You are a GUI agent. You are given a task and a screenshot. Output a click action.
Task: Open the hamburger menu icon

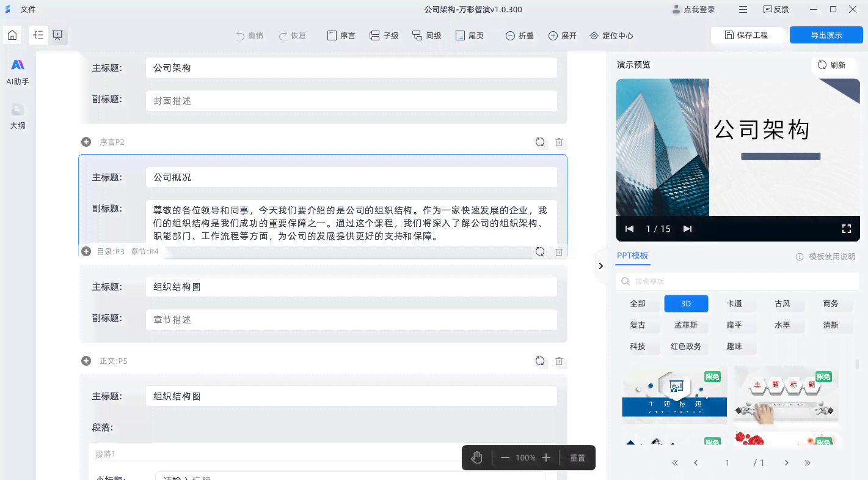coord(743,9)
